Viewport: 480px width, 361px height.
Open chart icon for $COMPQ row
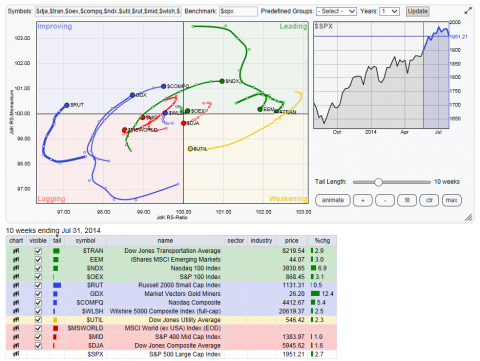point(15,303)
